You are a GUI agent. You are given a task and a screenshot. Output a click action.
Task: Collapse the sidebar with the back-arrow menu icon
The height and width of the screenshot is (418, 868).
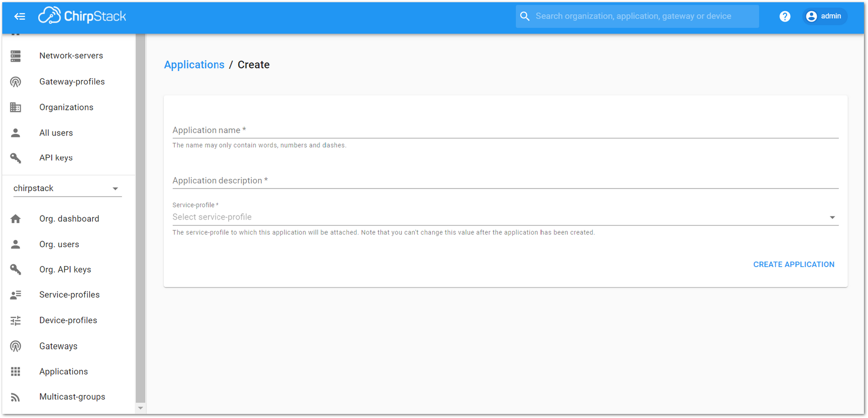click(19, 16)
